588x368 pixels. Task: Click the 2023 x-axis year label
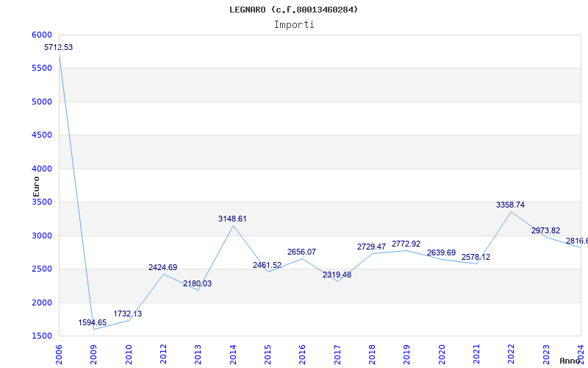tap(546, 355)
